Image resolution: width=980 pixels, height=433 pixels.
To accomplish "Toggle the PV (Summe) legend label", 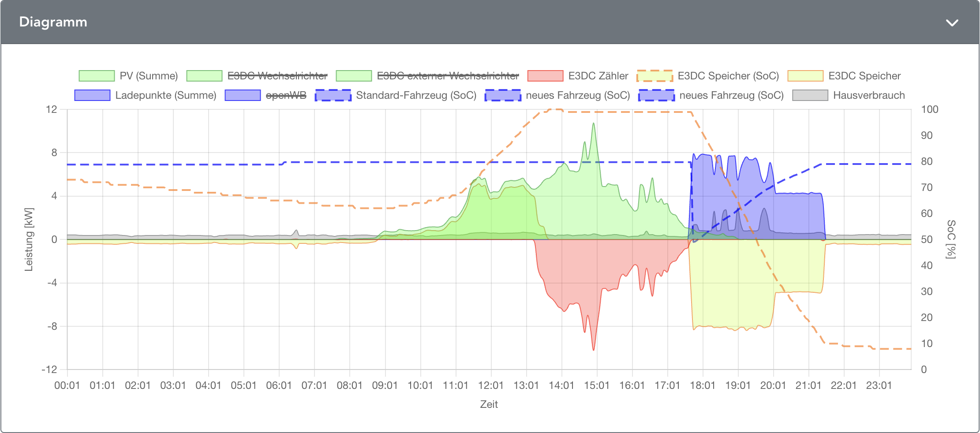I will pyautogui.click(x=149, y=76).
